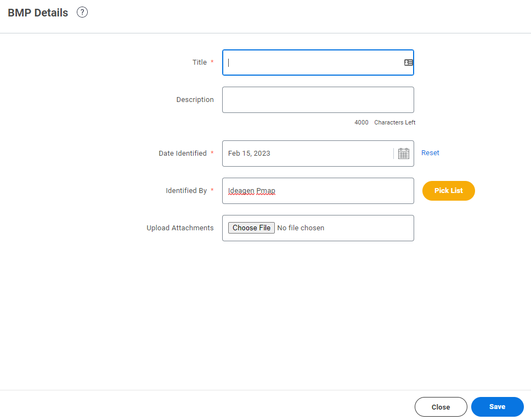Viewport: 531px width, 420px height.
Task: Reset the Date Identified value
Action: (430, 152)
